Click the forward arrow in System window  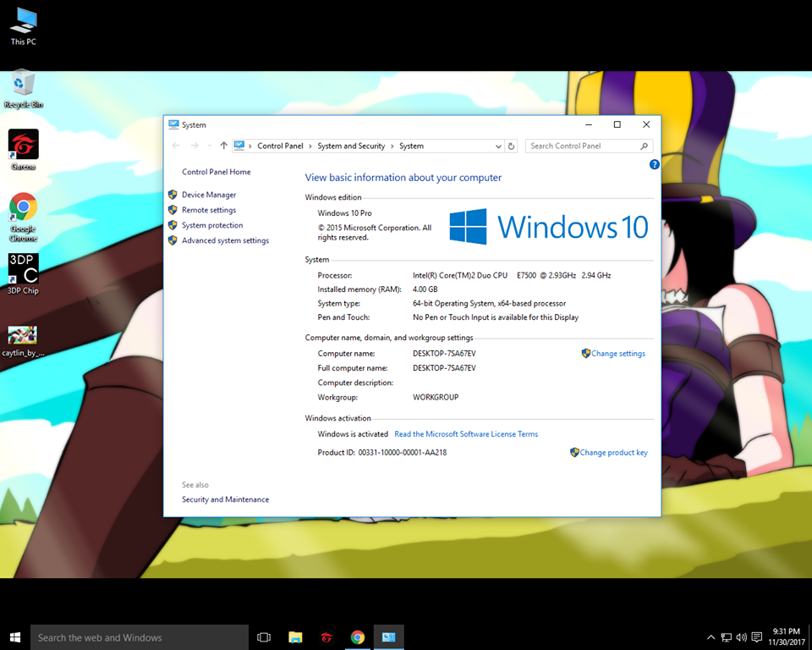click(195, 146)
